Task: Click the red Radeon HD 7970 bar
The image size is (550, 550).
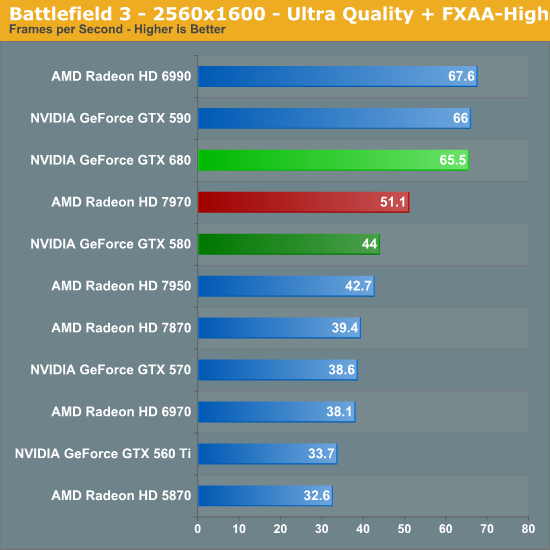Action: [x=304, y=202]
